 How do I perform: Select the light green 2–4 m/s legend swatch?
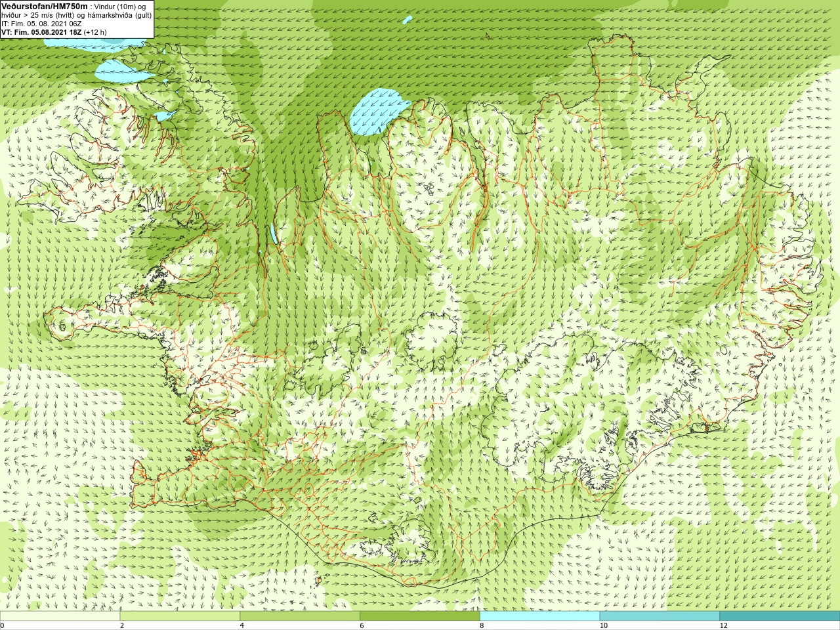180,616
